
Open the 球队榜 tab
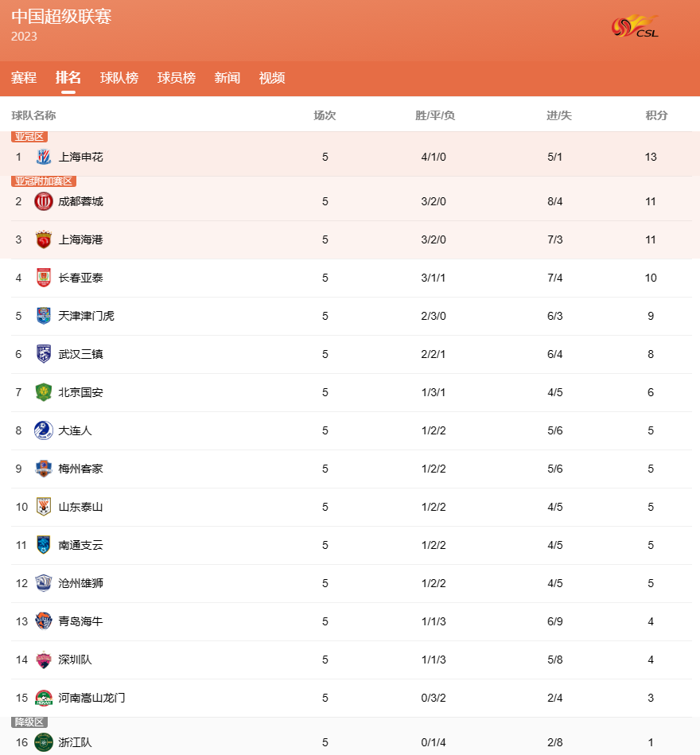119,77
